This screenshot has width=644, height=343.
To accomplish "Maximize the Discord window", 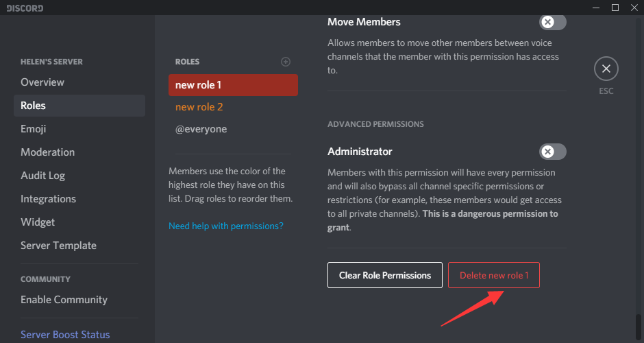I will [x=615, y=8].
